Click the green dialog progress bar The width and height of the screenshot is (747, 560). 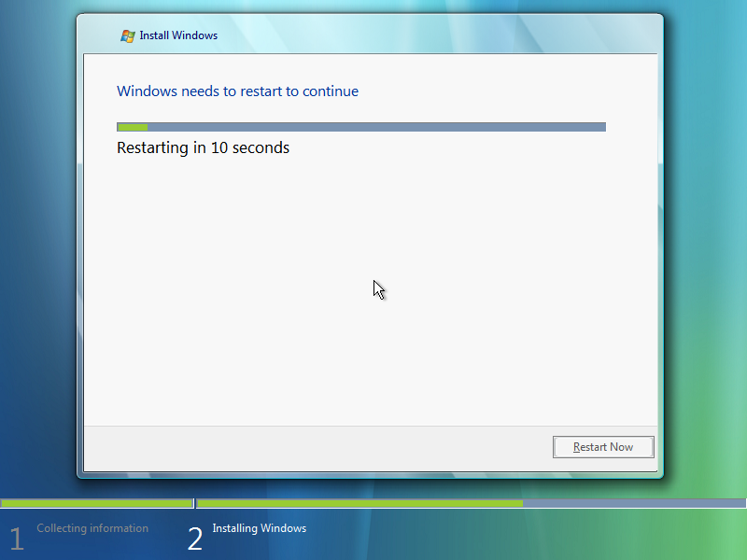(x=360, y=126)
